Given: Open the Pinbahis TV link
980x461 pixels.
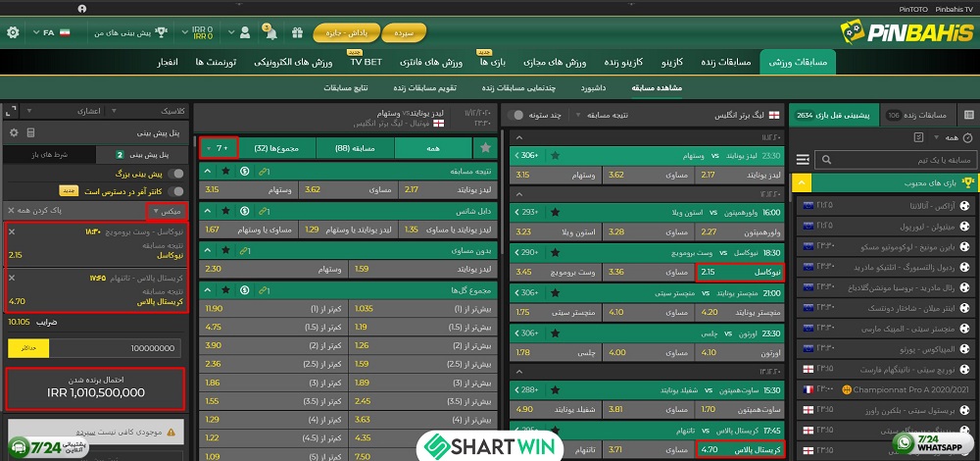Looking at the screenshot, I should [952, 10].
